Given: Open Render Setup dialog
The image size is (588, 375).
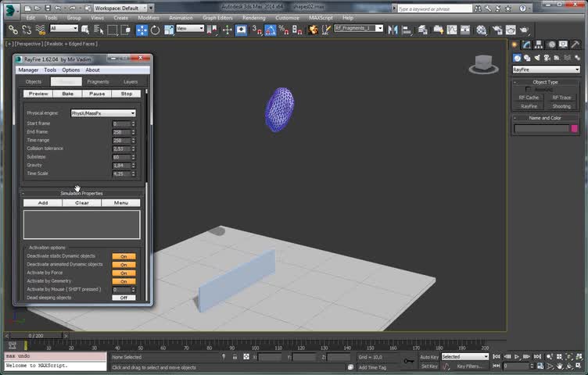Looking at the screenshot, I should click(x=497, y=30).
